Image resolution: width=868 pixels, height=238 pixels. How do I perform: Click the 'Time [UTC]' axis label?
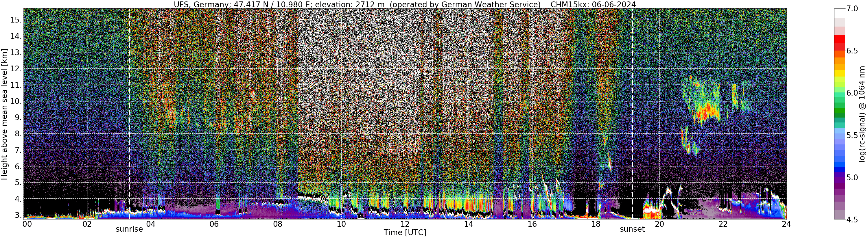pos(405,233)
